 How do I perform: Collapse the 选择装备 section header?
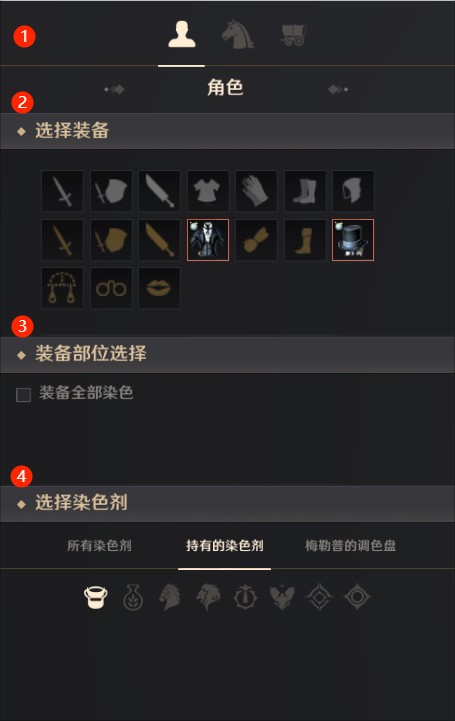(228, 131)
